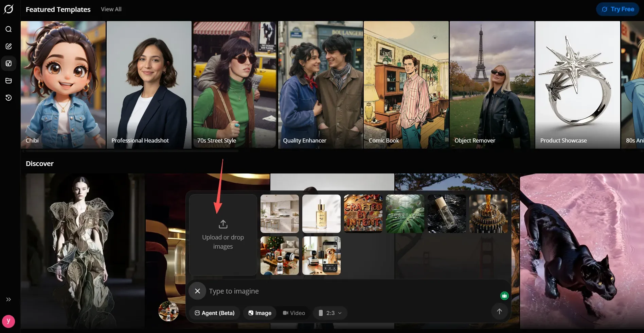644x333 pixels.
Task: Submit prompt with the up-arrow send icon
Action: point(499,311)
